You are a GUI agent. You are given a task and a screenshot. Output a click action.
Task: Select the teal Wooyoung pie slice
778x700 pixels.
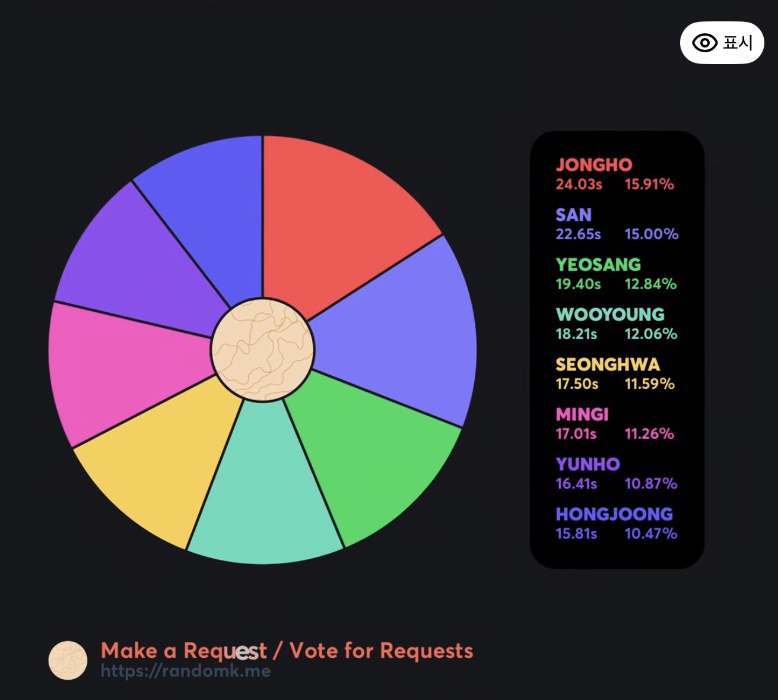click(x=266, y=487)
